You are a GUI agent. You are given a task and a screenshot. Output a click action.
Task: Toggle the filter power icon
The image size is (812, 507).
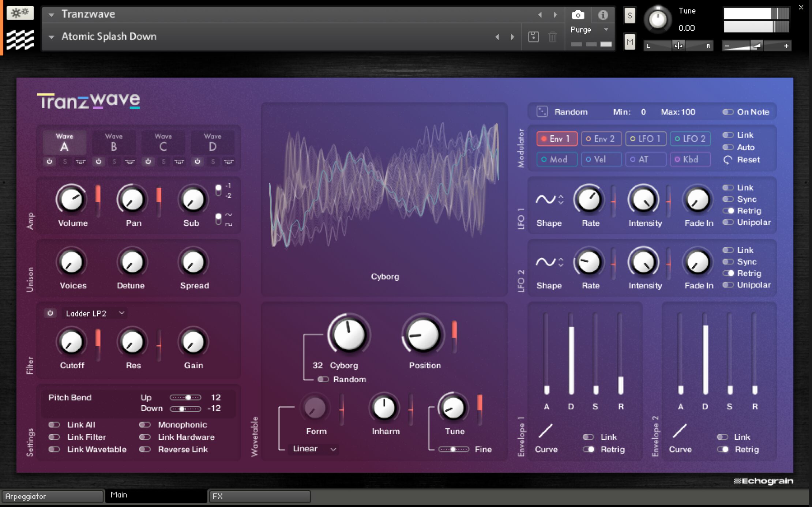click(50, 313)
